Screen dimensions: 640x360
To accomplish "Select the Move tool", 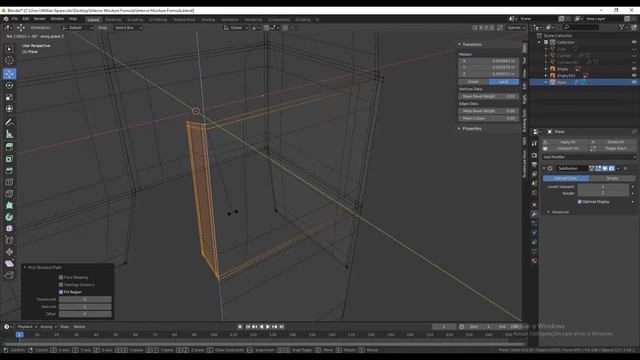I will coord(9,74).
